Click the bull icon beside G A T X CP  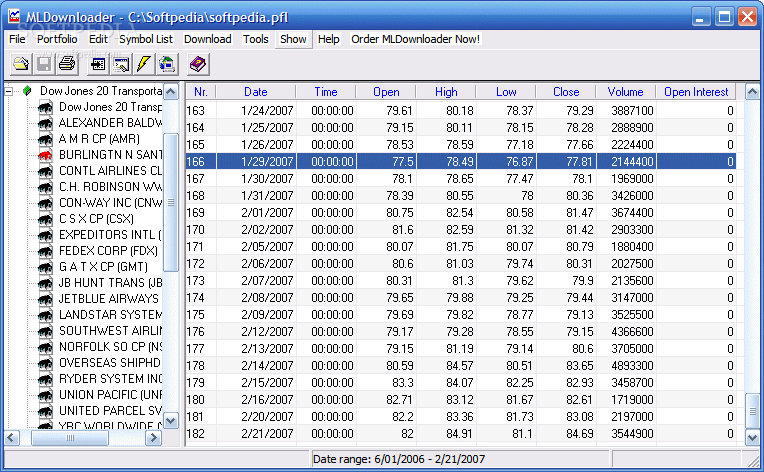(x=45, y=267)
